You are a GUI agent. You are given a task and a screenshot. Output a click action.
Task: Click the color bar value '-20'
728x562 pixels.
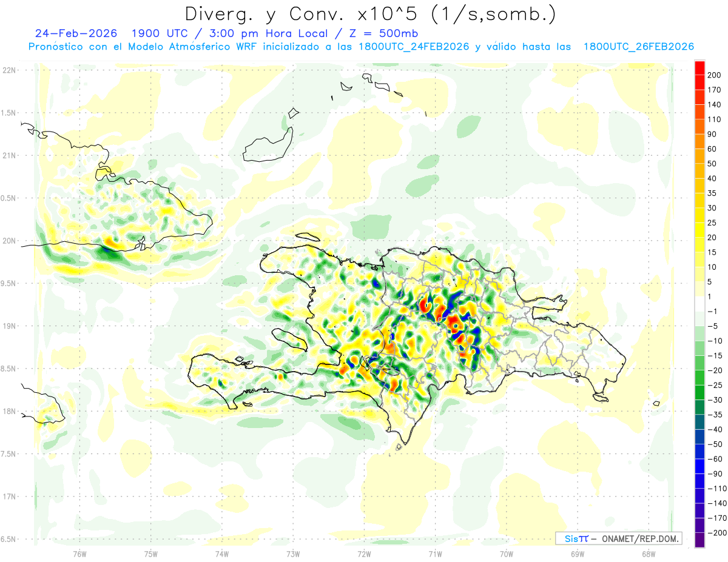tap(715, 370)
